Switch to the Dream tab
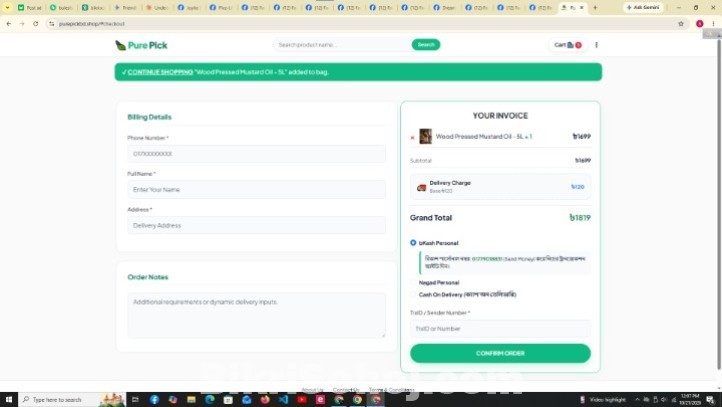 (x=444, y=7)
